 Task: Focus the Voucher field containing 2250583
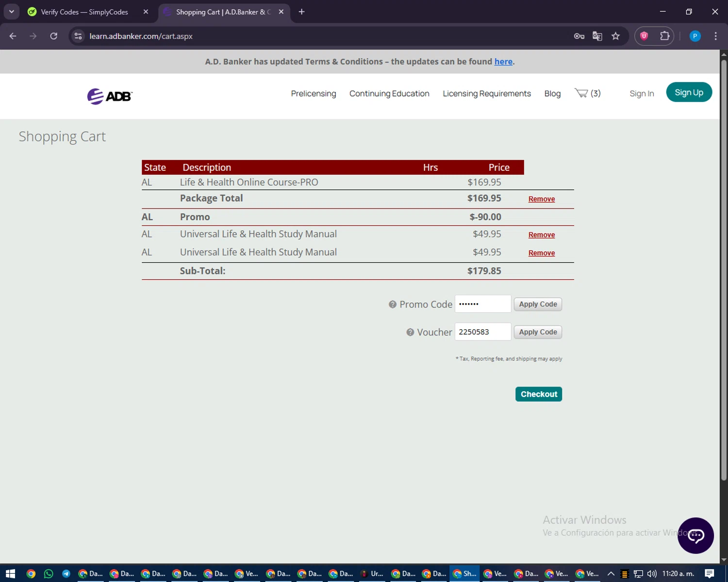tap(483, 332)
